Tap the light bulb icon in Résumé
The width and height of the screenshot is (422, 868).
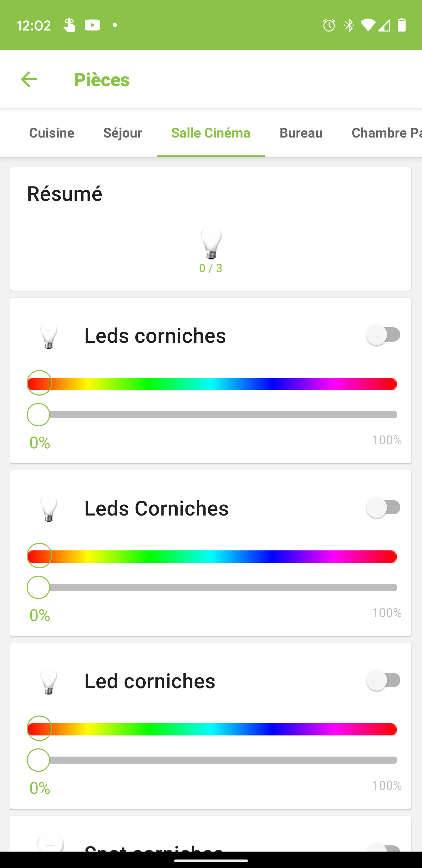tap(211, 243)
